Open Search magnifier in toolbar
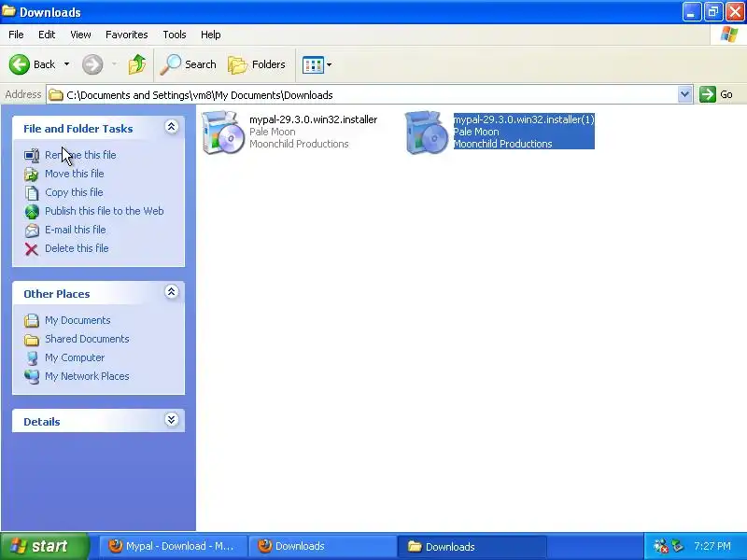747x560 pixels. tap(189, 64)
